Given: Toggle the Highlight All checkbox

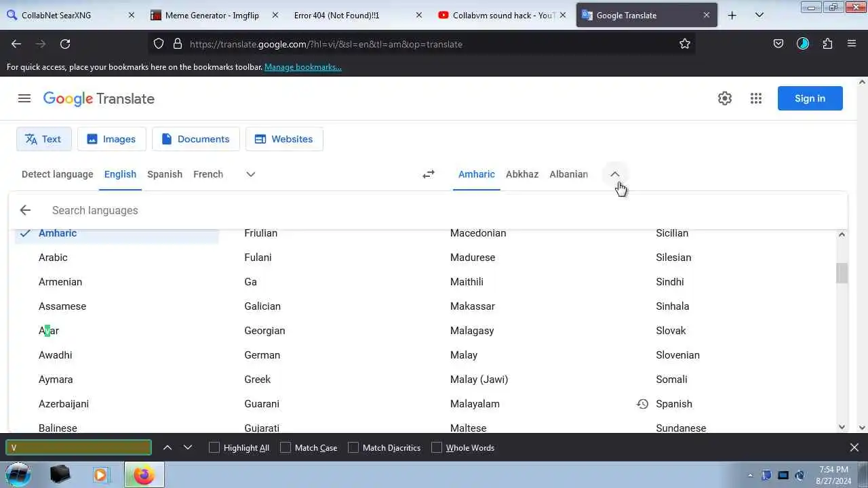Looking at the screenshot, I should pos(214,447).
